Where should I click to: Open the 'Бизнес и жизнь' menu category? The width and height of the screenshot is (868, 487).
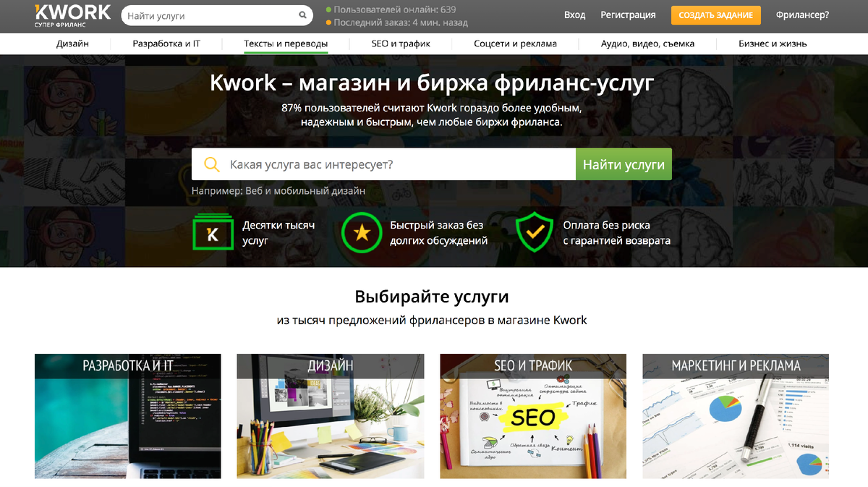(773, 43)
